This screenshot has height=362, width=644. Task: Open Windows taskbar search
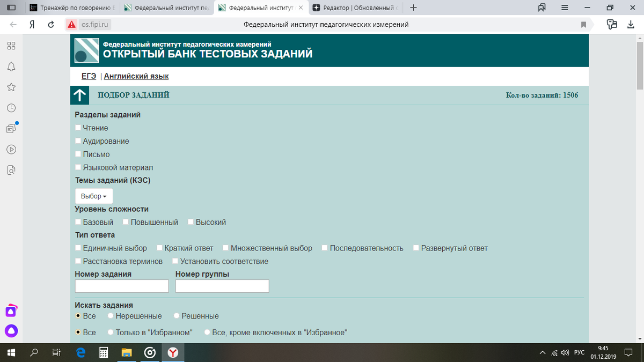(x=34, y=352)
